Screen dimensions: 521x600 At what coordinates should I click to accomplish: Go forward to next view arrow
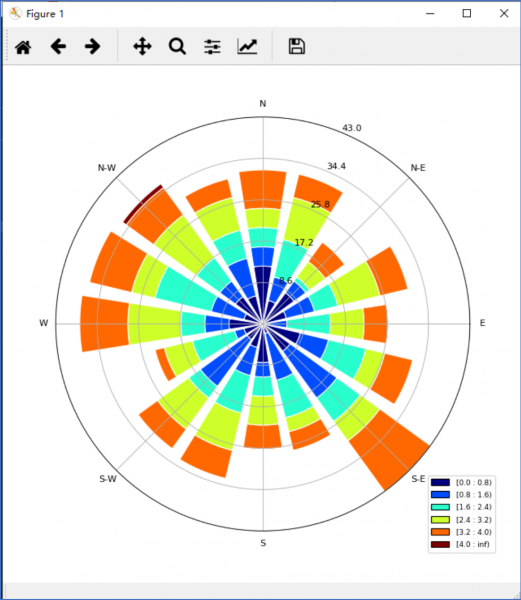(x=93, y=47)
